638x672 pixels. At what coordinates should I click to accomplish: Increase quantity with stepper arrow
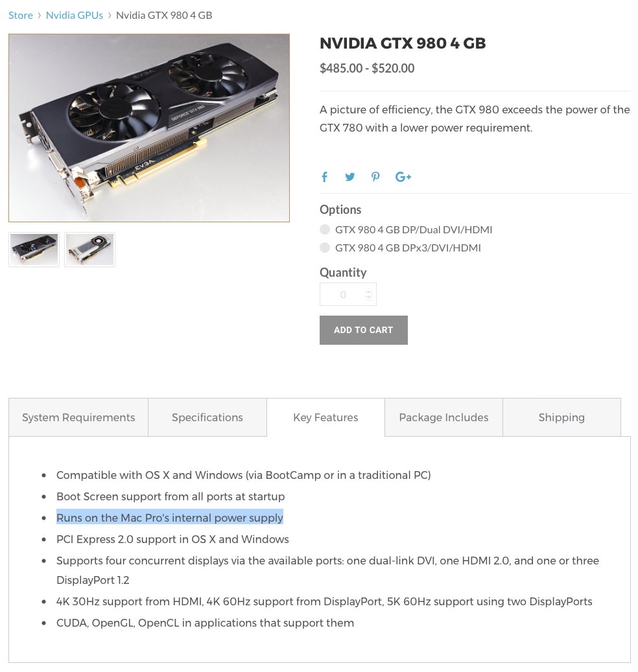point(368,291)
